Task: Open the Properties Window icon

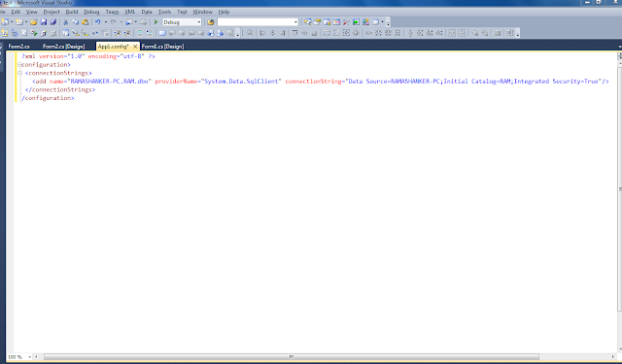Action: click(x=317, y=22)
